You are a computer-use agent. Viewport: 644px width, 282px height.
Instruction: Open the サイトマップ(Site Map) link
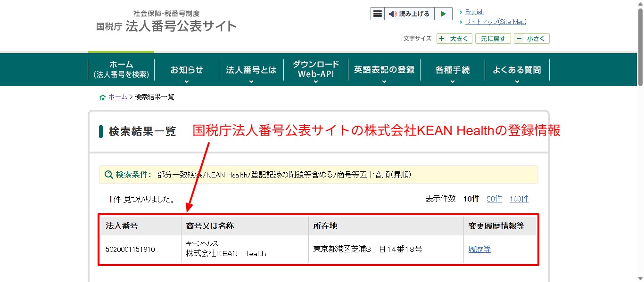coord(495,22)
